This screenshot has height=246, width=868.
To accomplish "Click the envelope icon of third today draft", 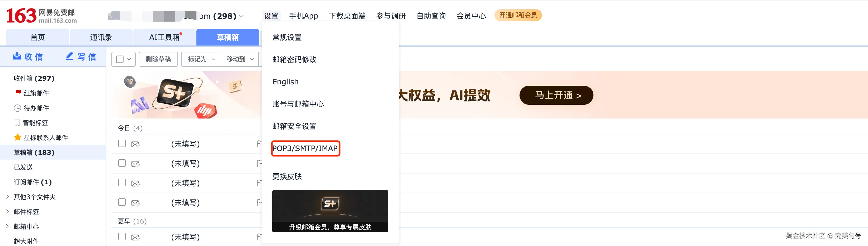I will pos(135,184).
